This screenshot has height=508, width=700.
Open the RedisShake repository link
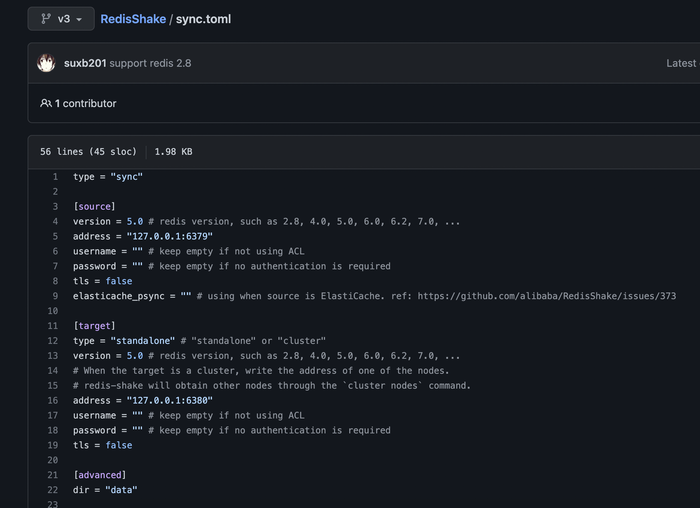(133, 19)
